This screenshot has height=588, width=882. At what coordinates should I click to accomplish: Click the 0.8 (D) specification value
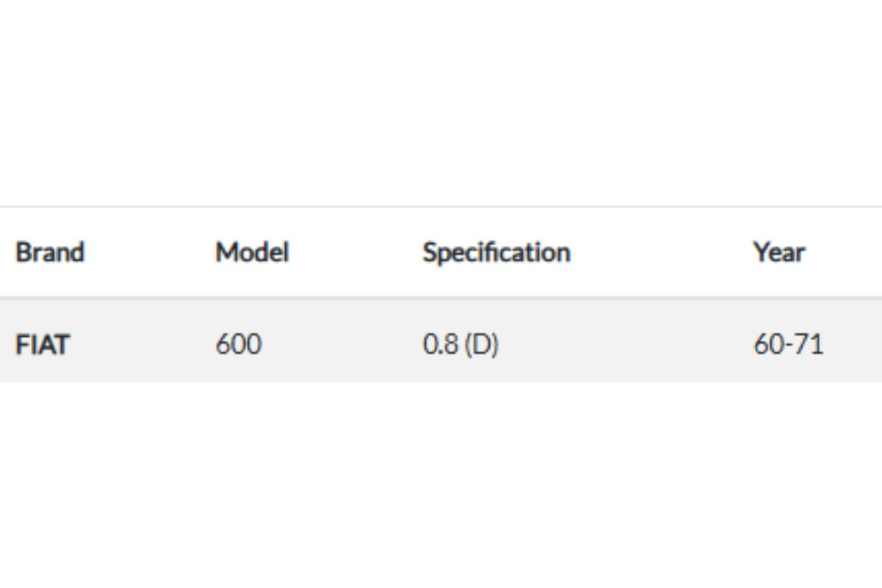click(460, 344)
